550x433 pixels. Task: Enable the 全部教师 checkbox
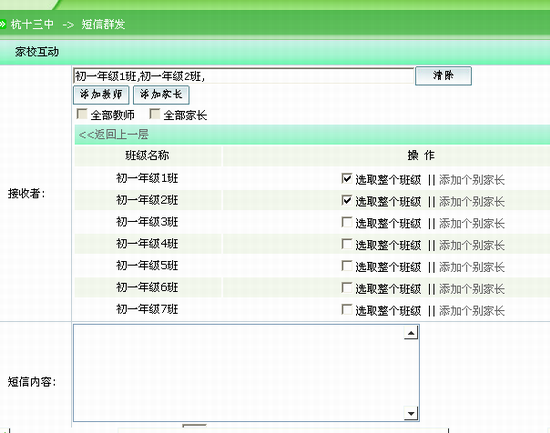[82, 114]
